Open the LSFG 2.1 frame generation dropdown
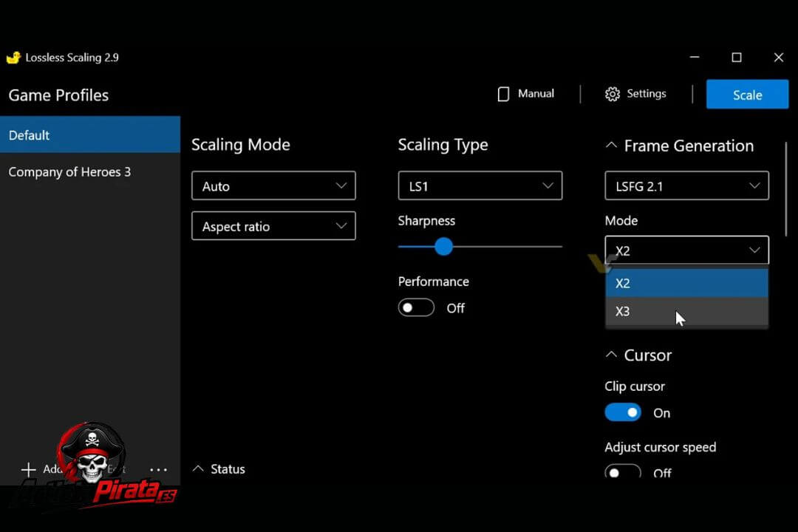The image size is (798, 532). 686,185
